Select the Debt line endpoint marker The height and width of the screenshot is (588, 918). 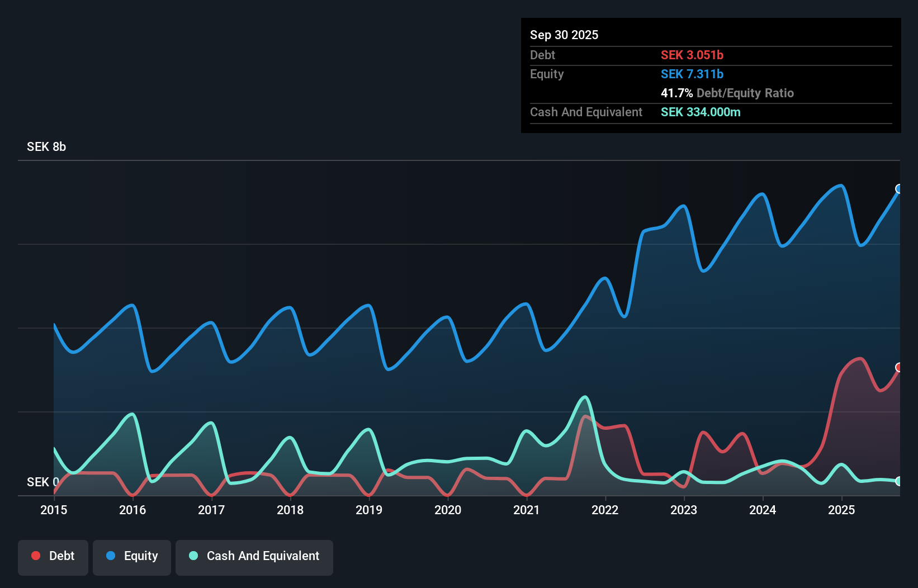pyautogui.click(x=899, y=368)
